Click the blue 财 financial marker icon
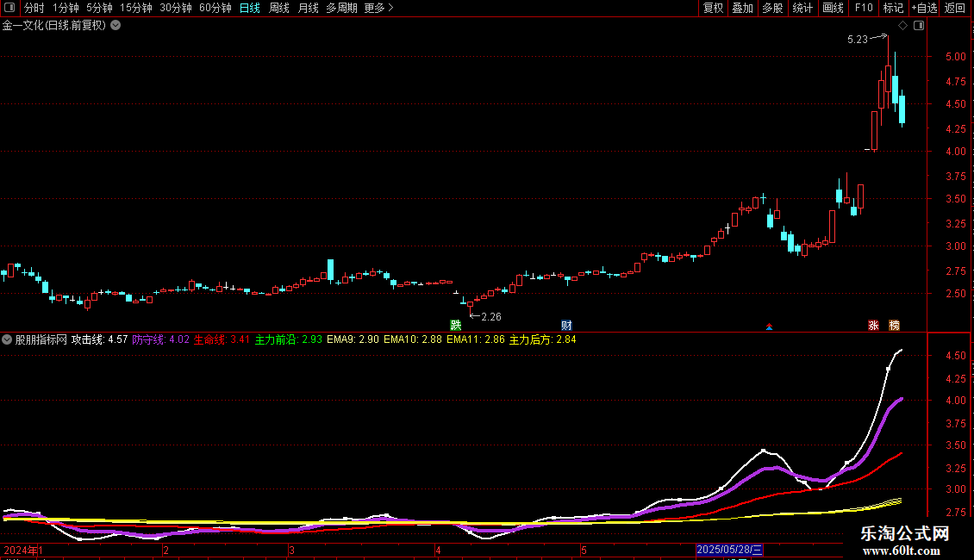This screenshot has width=974, height=560. (x=566, y=326)
